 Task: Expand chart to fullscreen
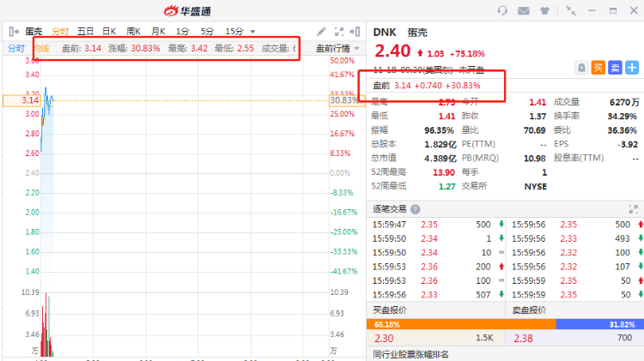click(339, 32)
